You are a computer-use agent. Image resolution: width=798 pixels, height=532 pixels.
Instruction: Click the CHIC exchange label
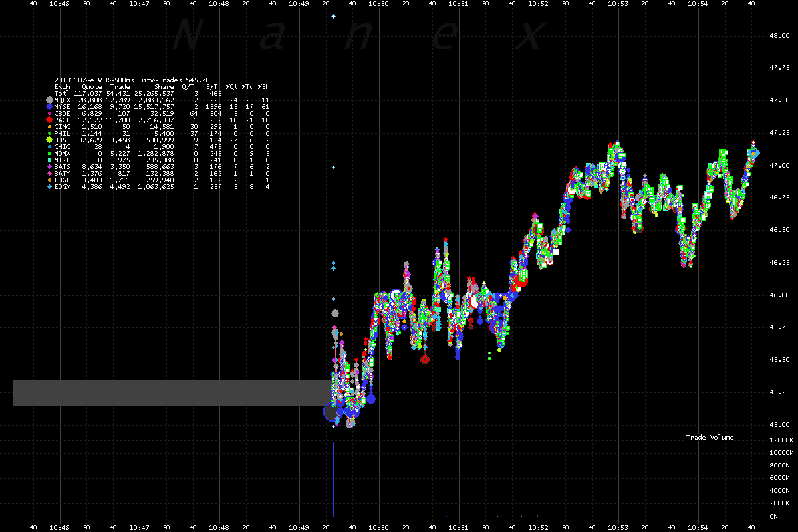pyautogui.click(x=63, y=146)
